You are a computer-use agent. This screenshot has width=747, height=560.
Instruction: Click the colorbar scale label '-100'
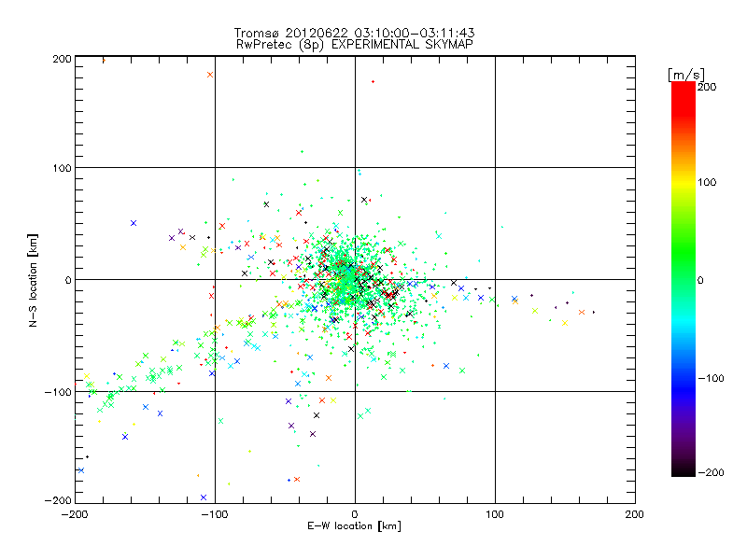pos(711,378)
